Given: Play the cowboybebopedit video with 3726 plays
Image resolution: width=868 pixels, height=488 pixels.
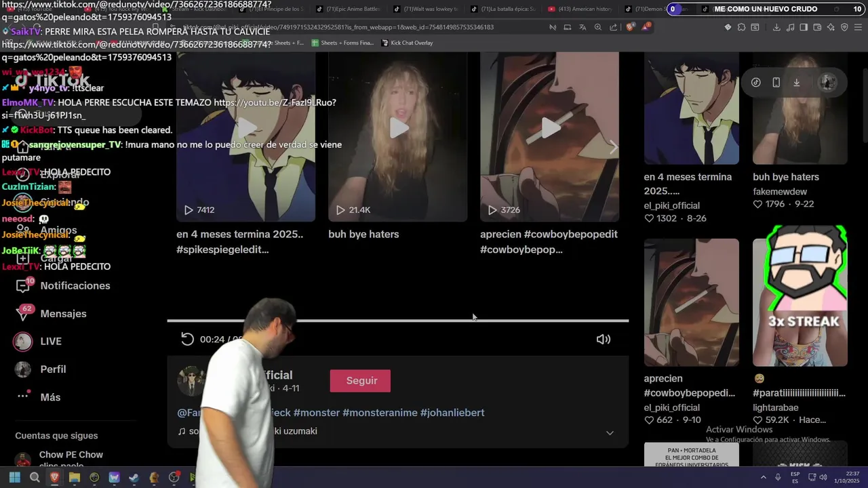Looking at the screenshot, I should coord(549,137).
